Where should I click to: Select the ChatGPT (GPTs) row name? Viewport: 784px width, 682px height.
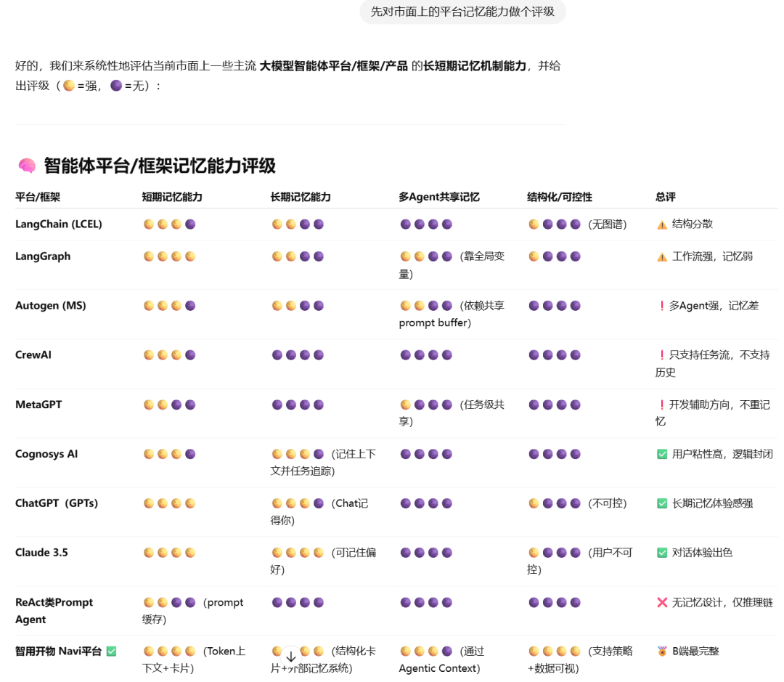pos(57,503)
